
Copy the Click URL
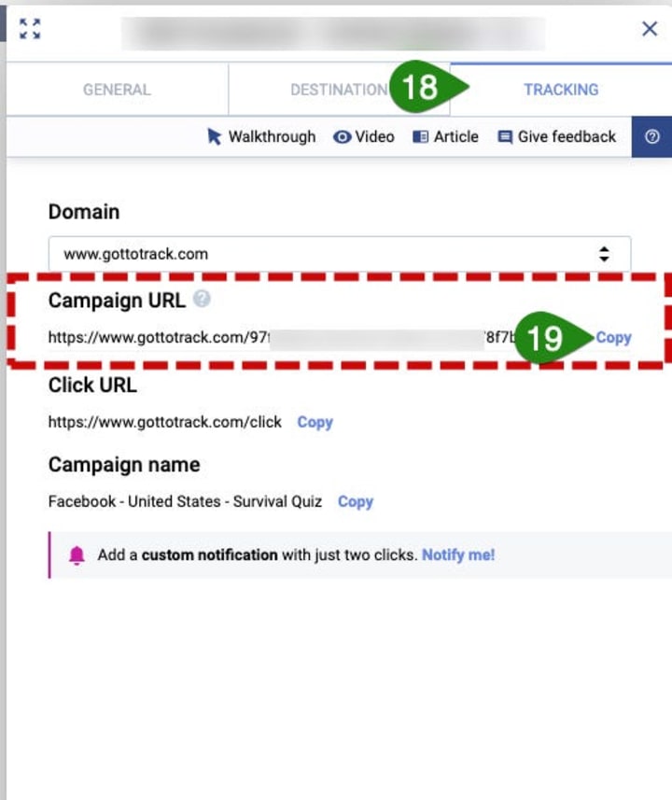[x=315, y=423]
